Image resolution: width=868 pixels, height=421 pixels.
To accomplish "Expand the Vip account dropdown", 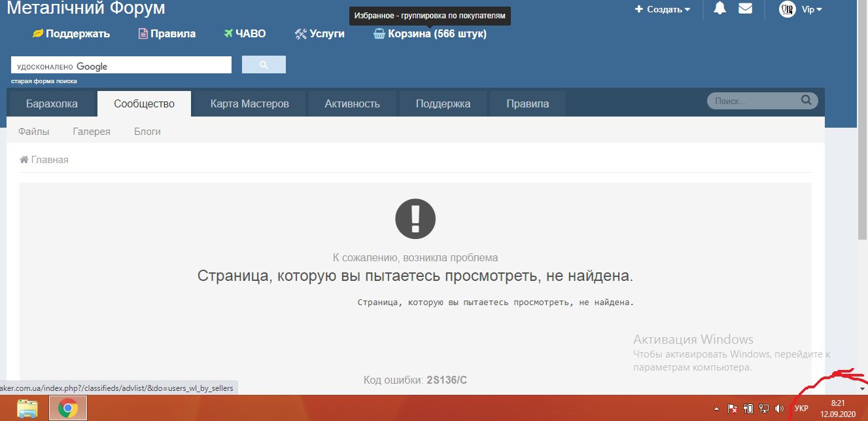I will [x=812, y=9].
